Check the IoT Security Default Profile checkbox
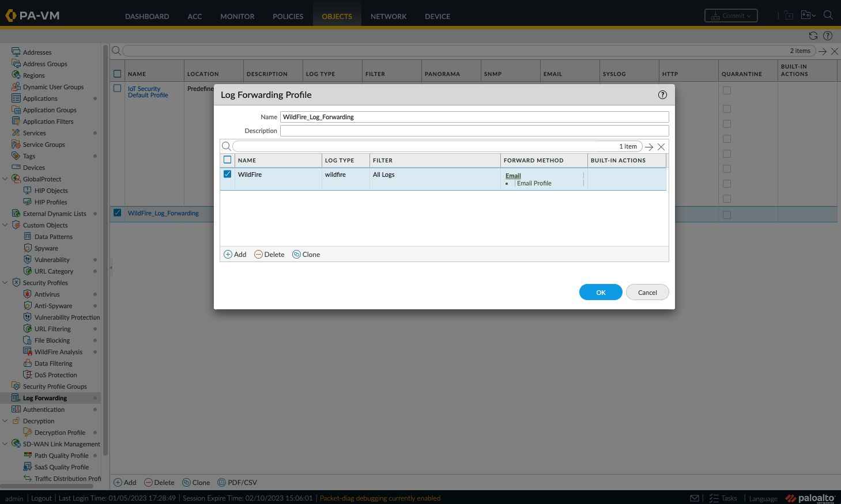 coord(117,88)
